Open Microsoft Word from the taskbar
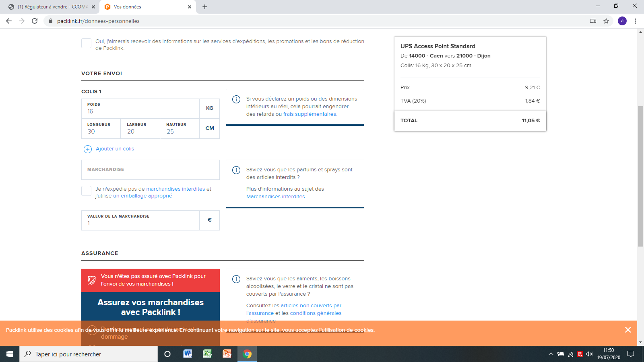 188,354
